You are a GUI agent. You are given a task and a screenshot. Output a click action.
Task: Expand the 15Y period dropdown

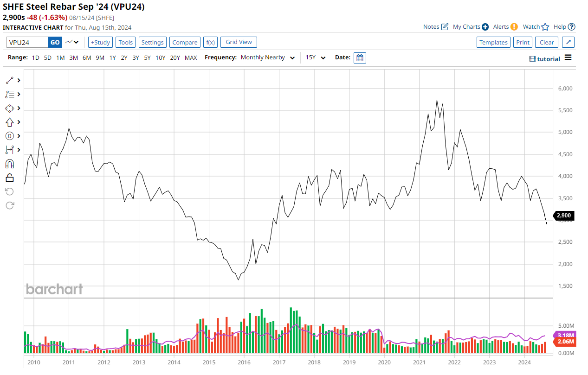click(x=316, y=58)
